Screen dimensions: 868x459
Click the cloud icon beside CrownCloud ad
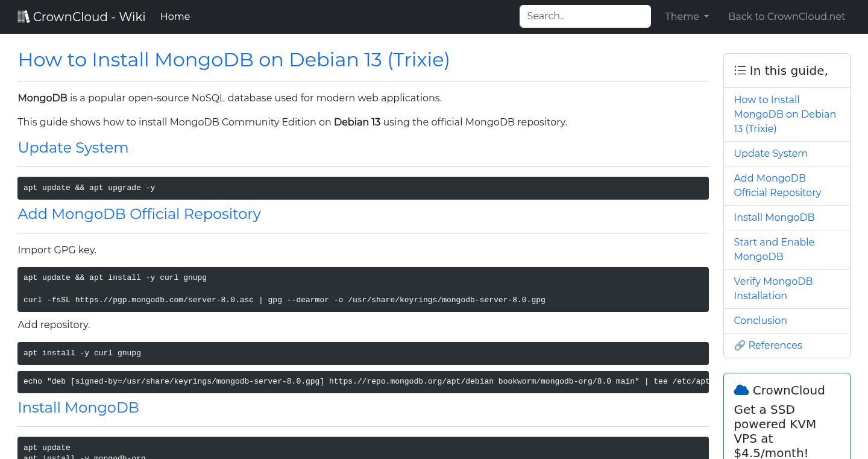(741, 389)
